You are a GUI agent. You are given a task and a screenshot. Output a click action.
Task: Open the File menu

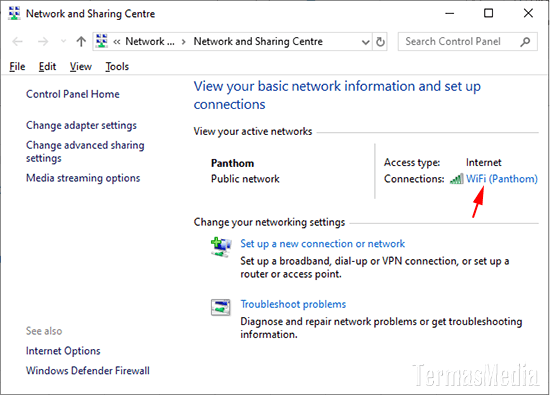pyautogui.click(x=17, y=66)
